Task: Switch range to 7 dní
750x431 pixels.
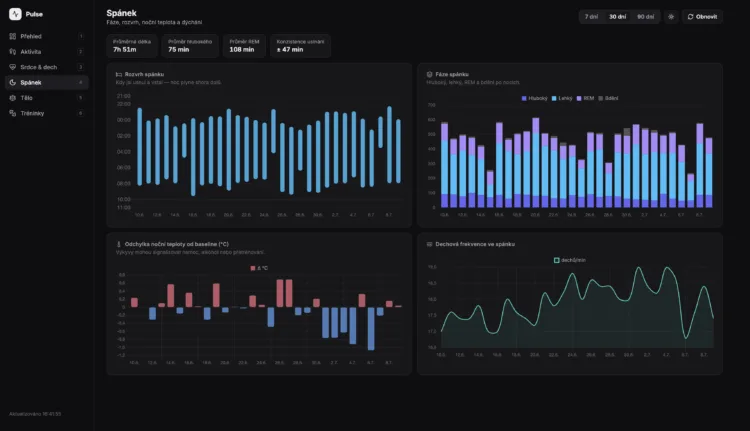Action: [x=591, y=17]
